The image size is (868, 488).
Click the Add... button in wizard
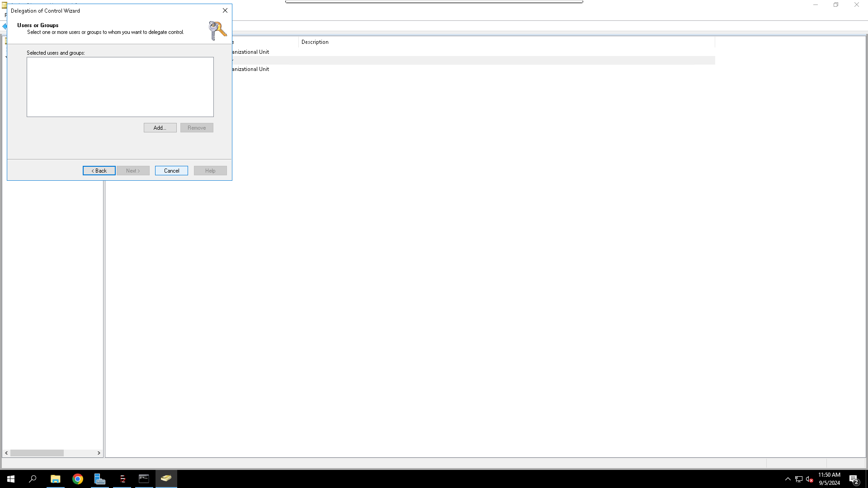[160, 128]
